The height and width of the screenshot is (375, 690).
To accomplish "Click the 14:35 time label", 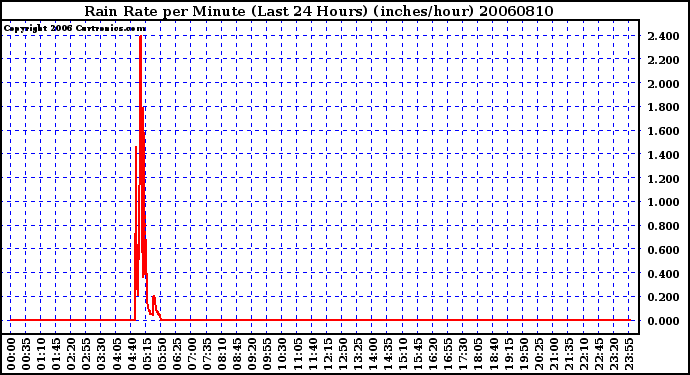I will [388, 354].
